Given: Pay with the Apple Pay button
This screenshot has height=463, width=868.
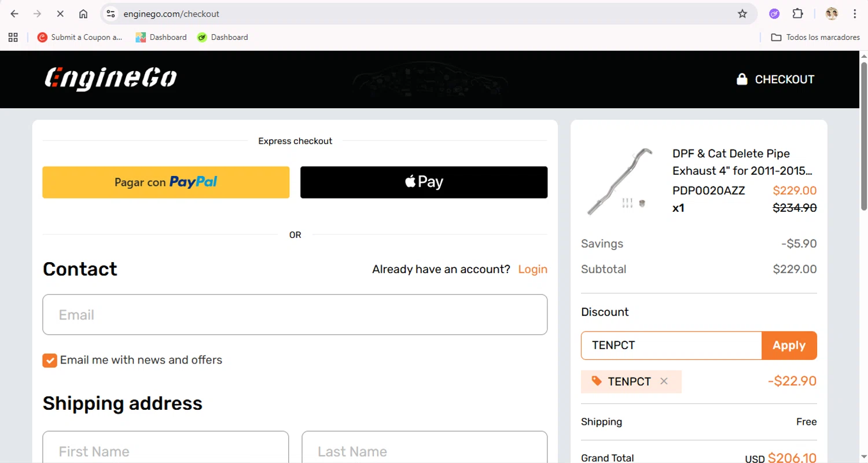Looking at the screenshot, I should (424, 182).
